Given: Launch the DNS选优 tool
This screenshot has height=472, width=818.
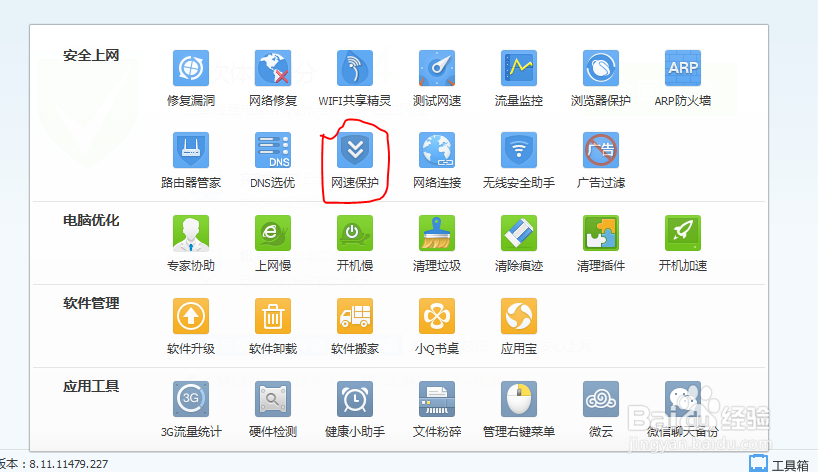Looking at the screenshot, I should 273,150.
